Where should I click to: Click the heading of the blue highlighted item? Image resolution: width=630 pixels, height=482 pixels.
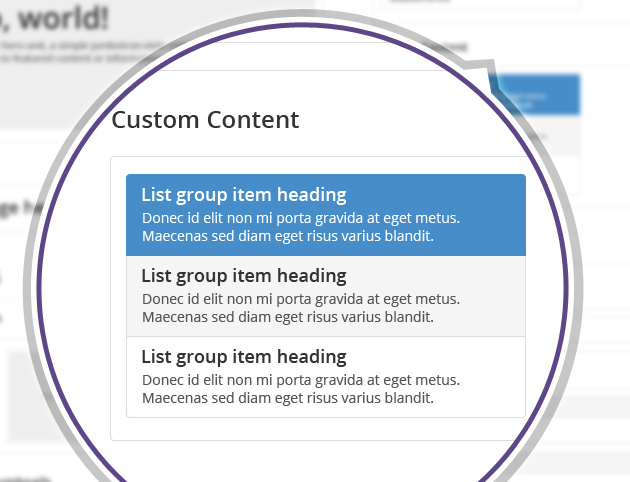click(x=244, y=195)
